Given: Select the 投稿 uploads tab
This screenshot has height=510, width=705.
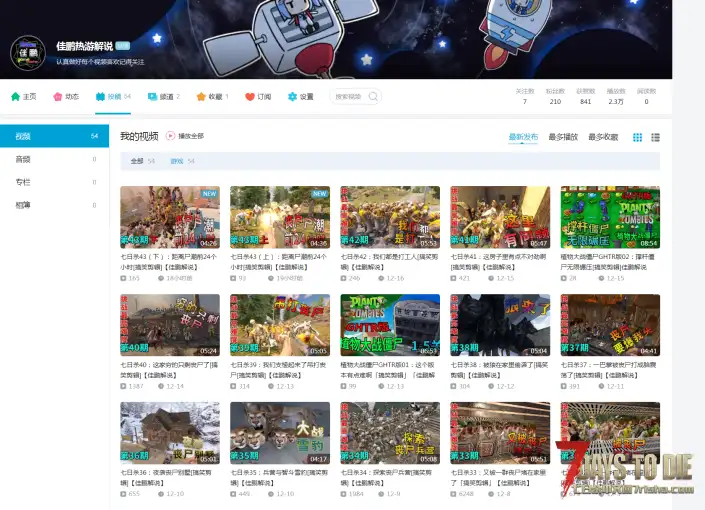Looking at the screenshot, I should click(x=113, y=96).
